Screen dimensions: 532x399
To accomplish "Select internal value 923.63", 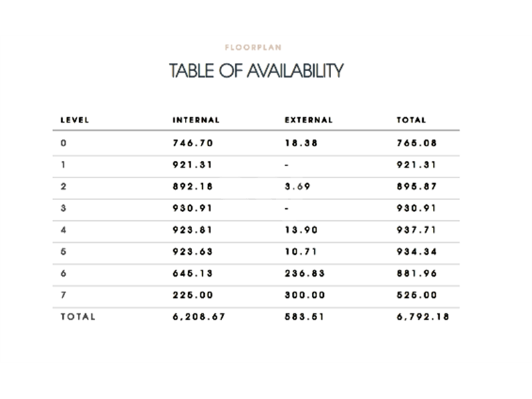I will [192, 253].
